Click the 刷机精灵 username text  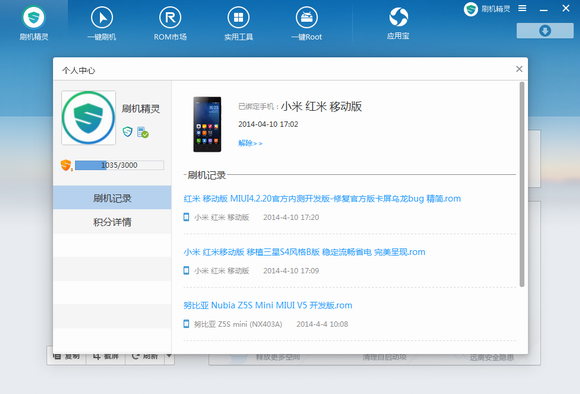point(141,109)
